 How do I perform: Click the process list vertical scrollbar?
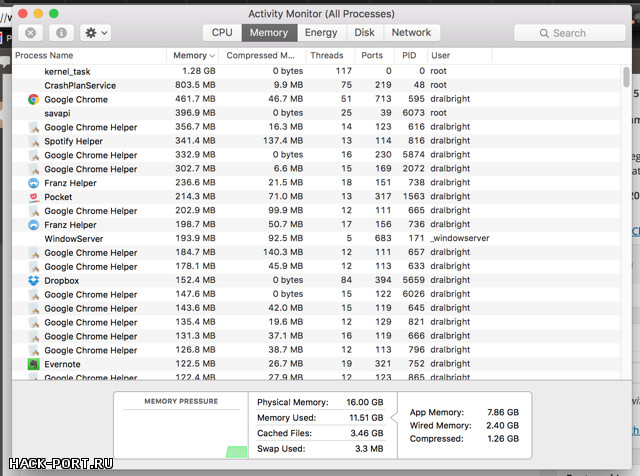point(626,77)
